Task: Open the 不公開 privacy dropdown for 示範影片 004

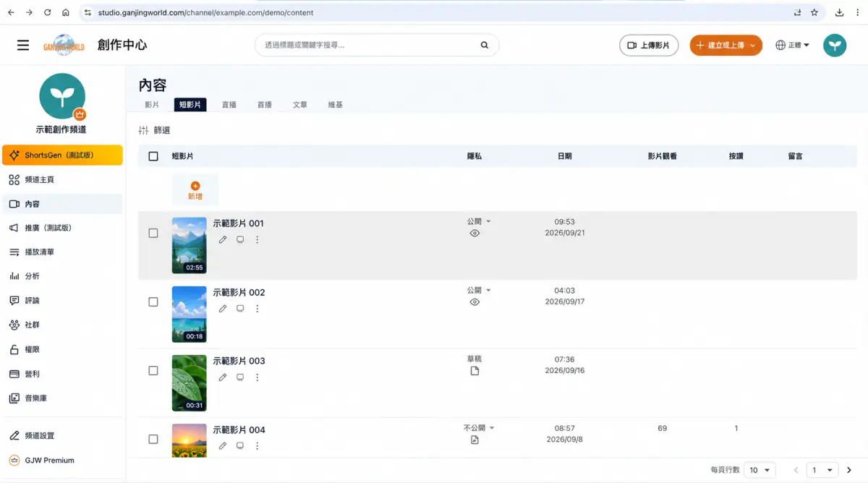Action: [479, 428]
